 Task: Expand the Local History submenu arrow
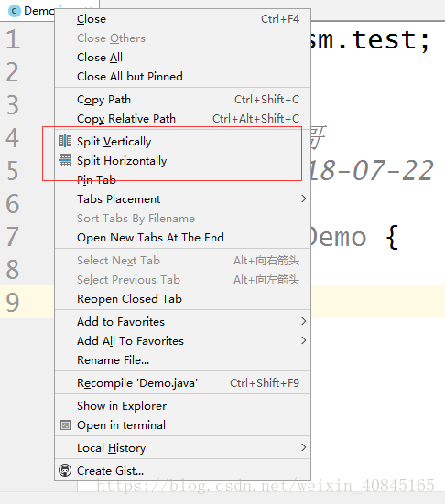[x=303, y=447]
